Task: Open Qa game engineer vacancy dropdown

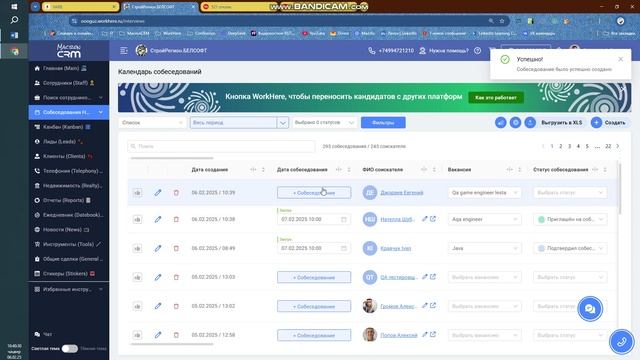Action: 484,193
